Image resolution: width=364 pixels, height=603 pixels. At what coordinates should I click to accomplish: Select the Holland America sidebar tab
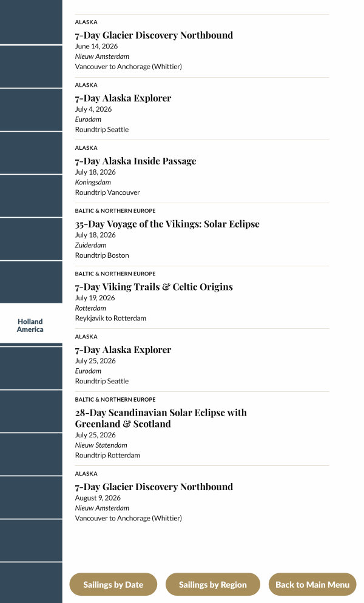pos(30,325)
